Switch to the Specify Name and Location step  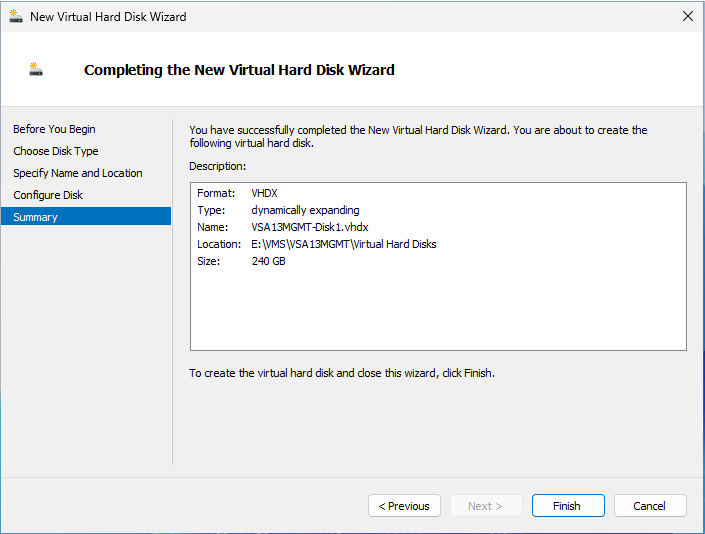78,173
